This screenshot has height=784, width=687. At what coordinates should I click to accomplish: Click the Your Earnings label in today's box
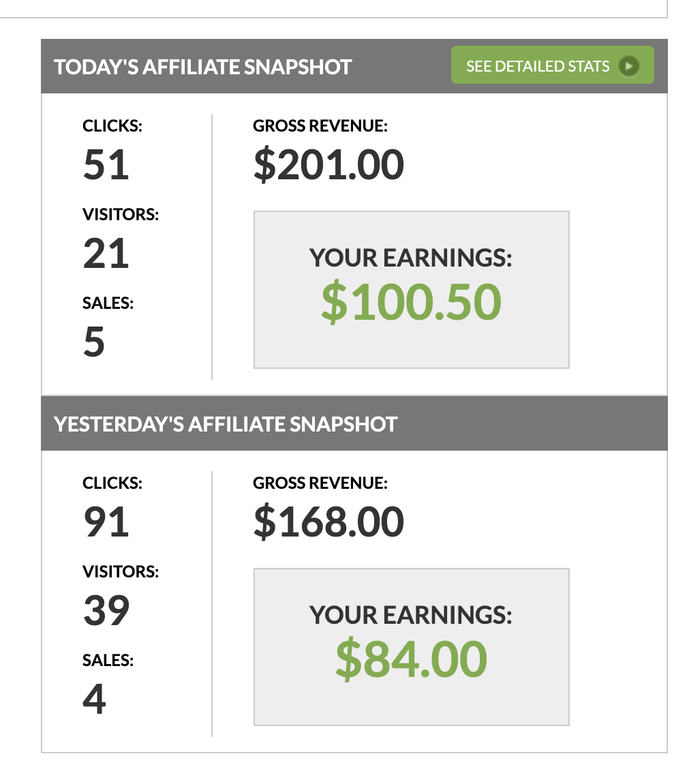click(411, 258)
